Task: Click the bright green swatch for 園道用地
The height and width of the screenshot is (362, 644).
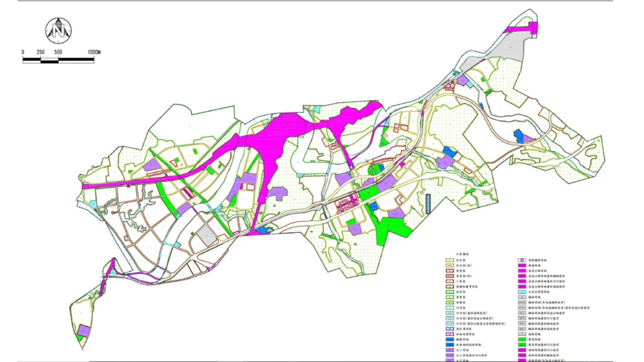Action: [522, 340]
